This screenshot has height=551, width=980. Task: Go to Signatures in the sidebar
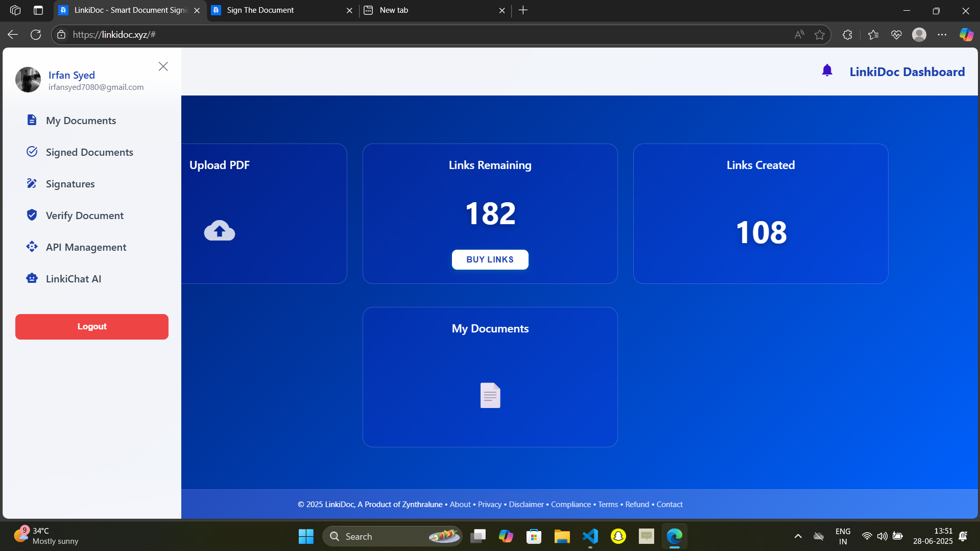(70, 184)
